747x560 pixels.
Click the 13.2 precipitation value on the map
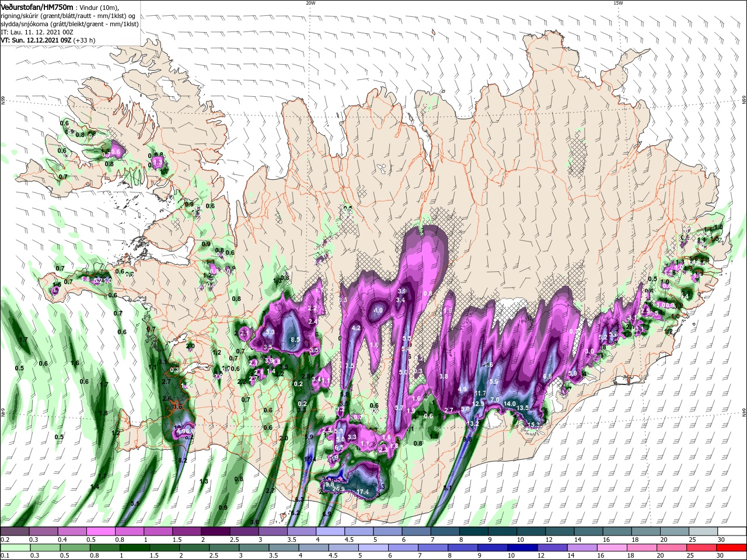[x=473, y=423]
